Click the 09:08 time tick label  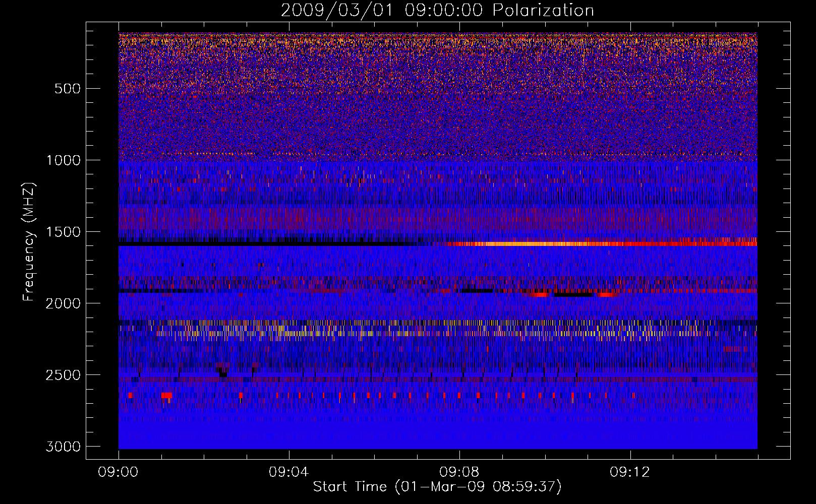pyautogui.click(x=459, y=472)
